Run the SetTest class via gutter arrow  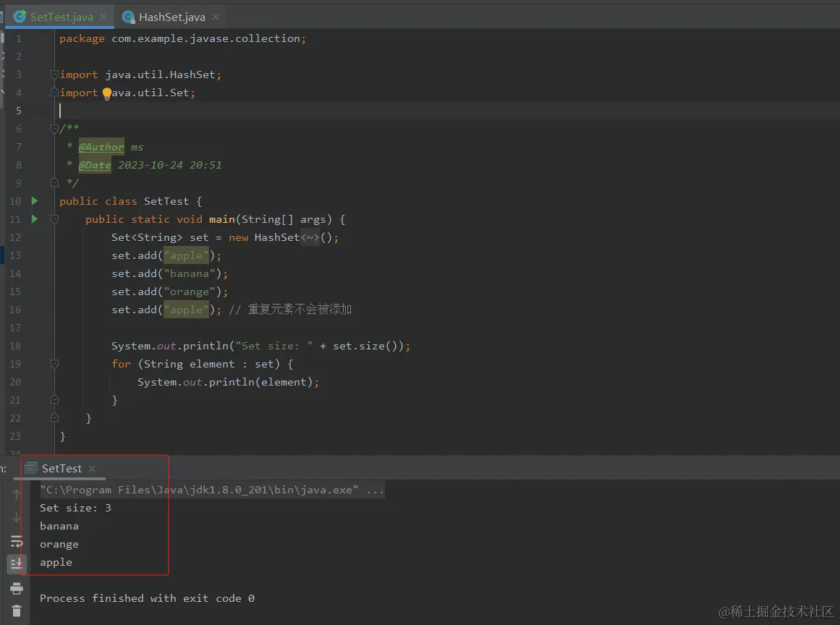coord(35,201)
